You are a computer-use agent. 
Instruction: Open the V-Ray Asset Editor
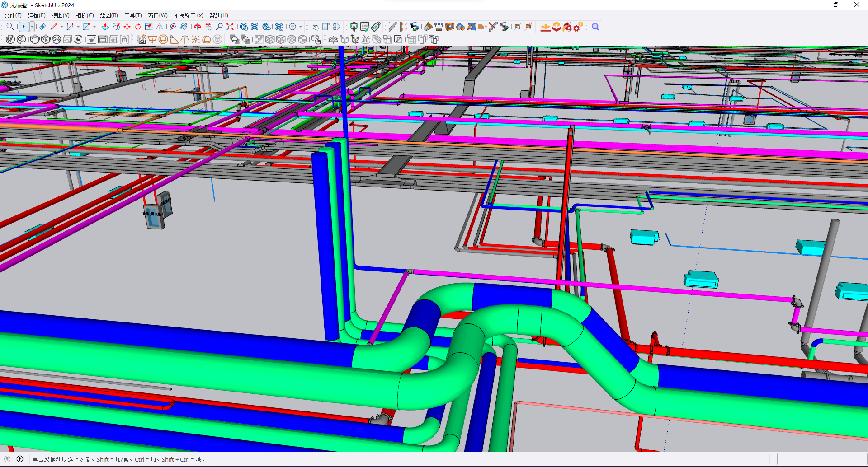(x=10, y=40)
